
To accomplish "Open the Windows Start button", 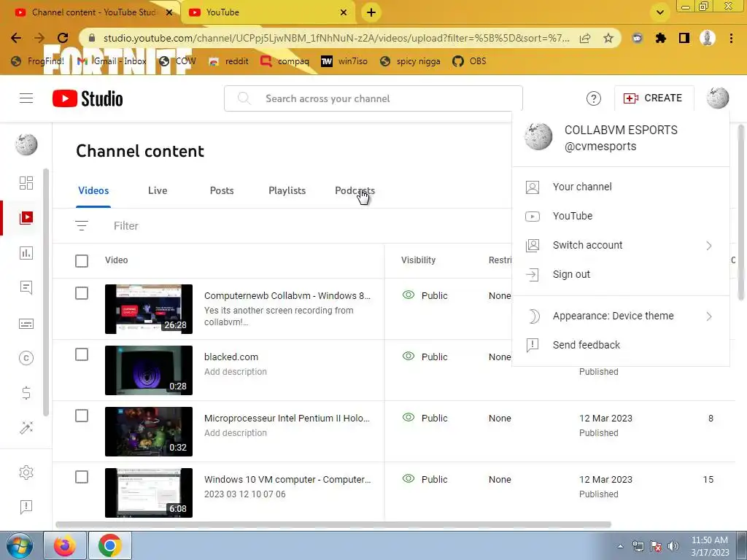I will (x=19, y=545).
